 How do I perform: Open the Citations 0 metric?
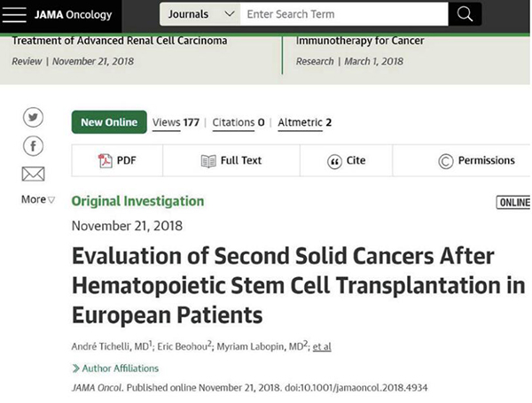click(239, 122)
